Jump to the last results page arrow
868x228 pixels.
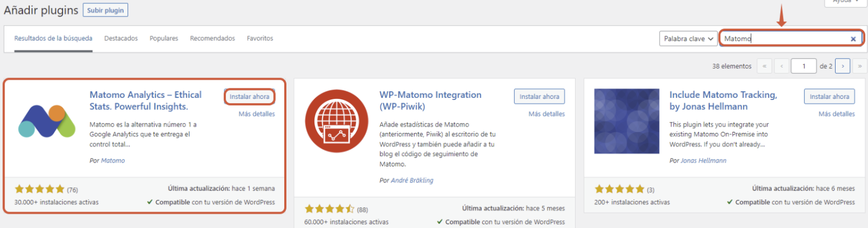[860, 66]
